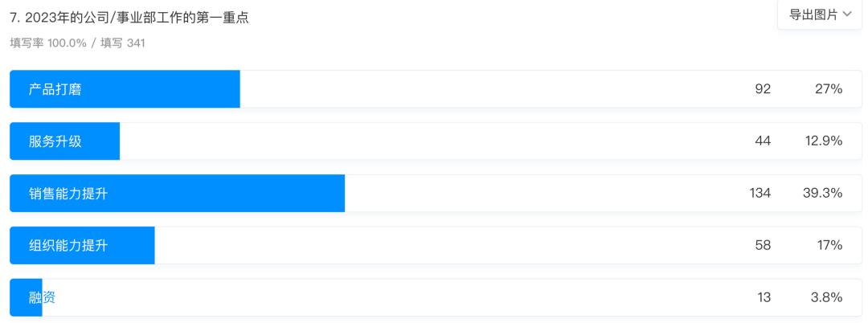Click the count 58 for 组织能力提升
This screenshot has width=868, height=323.
(763, 246)
